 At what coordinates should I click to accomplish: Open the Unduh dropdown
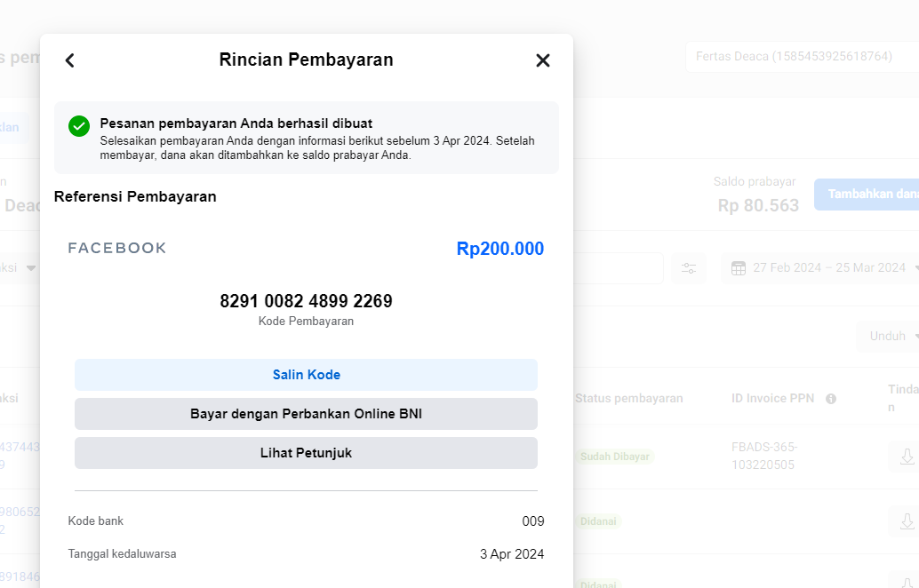click(888, 336)
